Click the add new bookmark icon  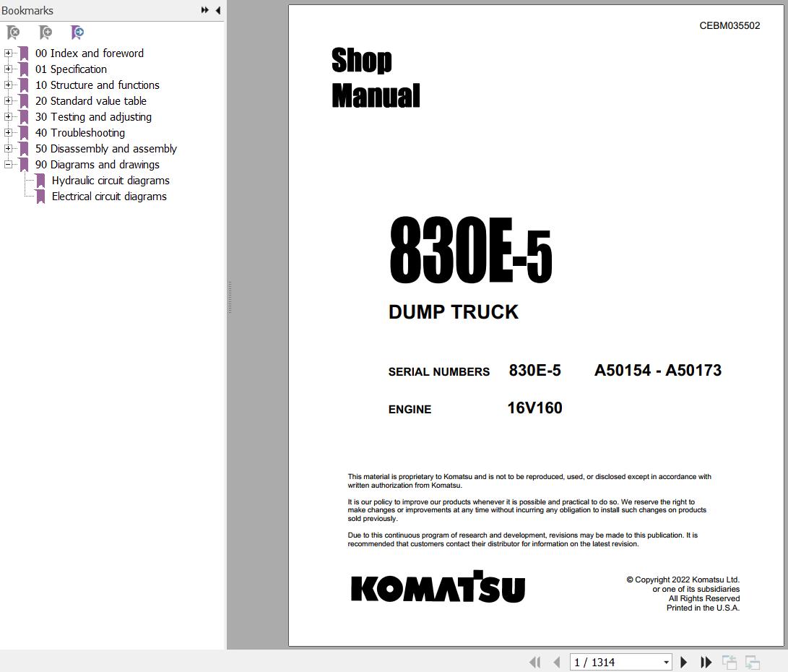[x=46, y=33]
